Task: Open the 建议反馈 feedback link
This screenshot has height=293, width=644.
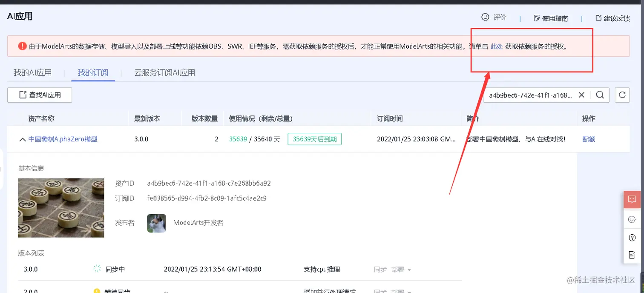Action: (612, 18)
